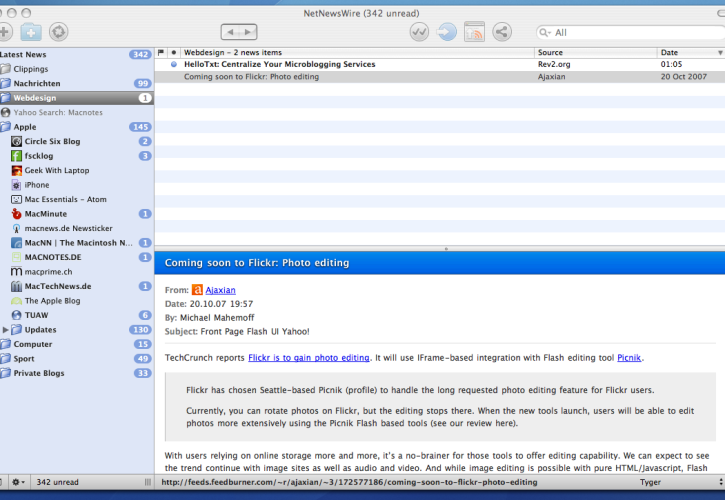Open the Ajaxian link in article header

pos(221,290)
